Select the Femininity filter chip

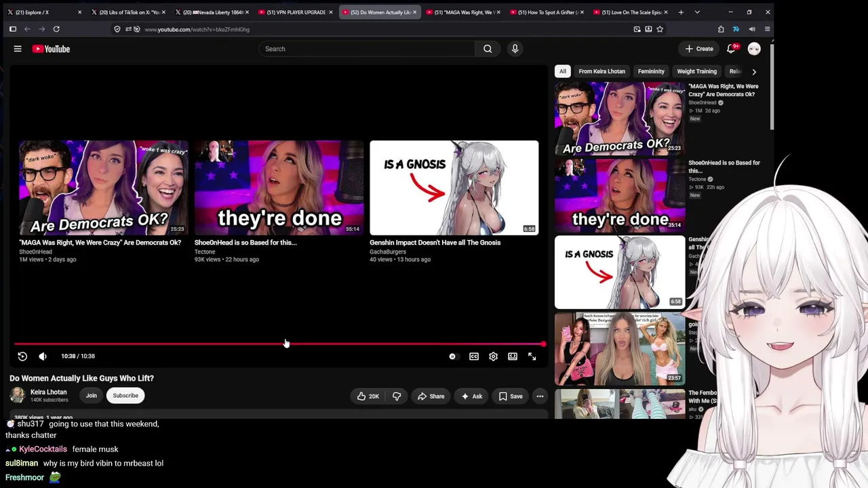[651, 71]
